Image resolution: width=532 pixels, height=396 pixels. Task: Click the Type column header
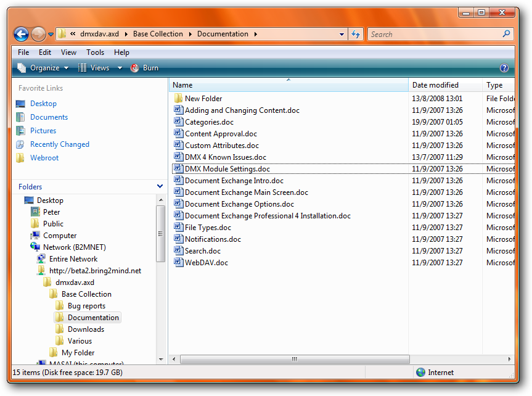[x=499, y=85]
